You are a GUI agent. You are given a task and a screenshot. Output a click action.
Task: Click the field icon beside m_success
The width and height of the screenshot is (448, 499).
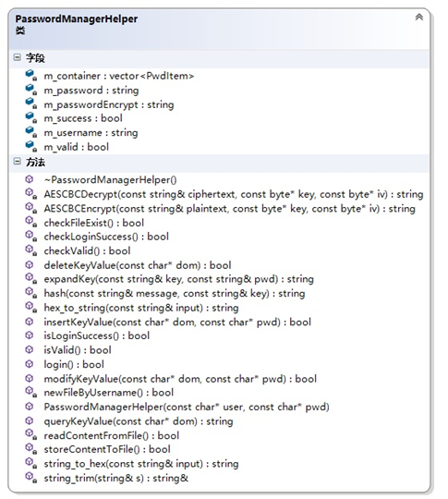30,117
